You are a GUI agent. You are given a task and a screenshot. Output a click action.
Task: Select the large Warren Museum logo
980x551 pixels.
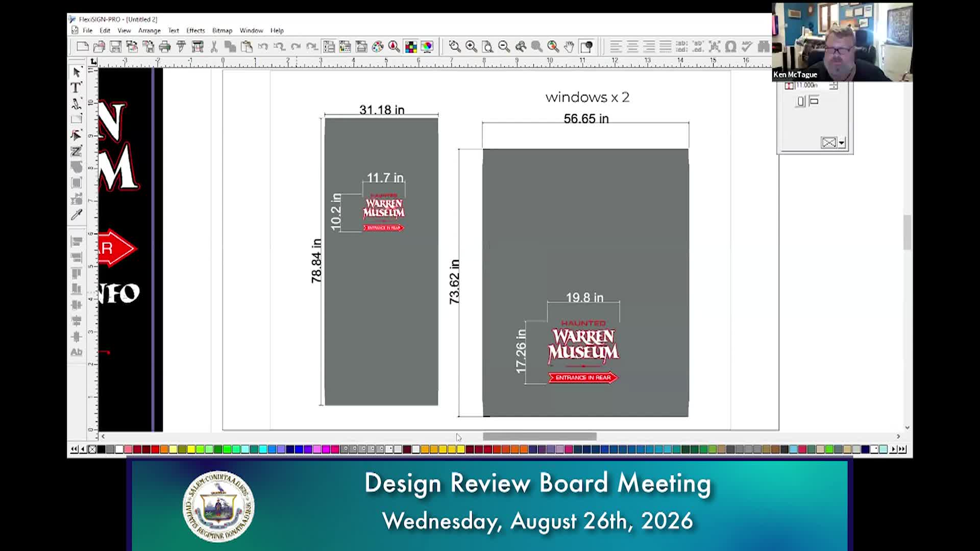point(583,352)
